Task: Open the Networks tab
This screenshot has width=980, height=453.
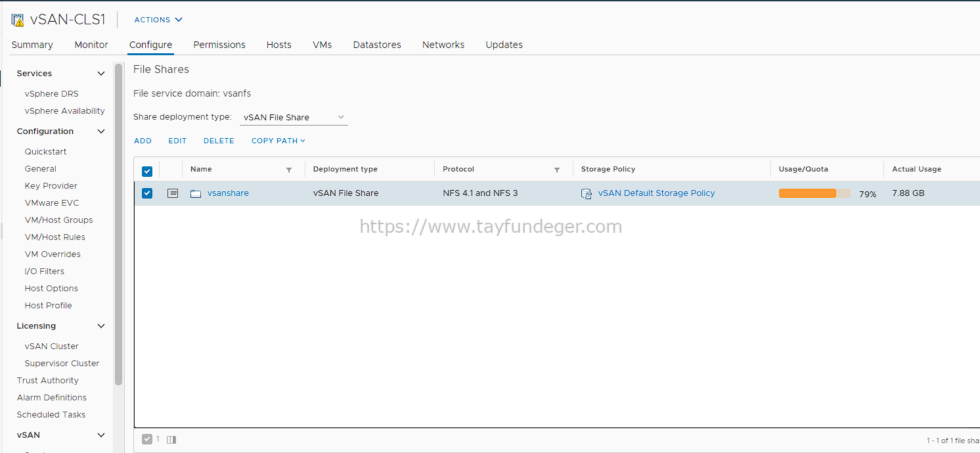Action: 443,45
